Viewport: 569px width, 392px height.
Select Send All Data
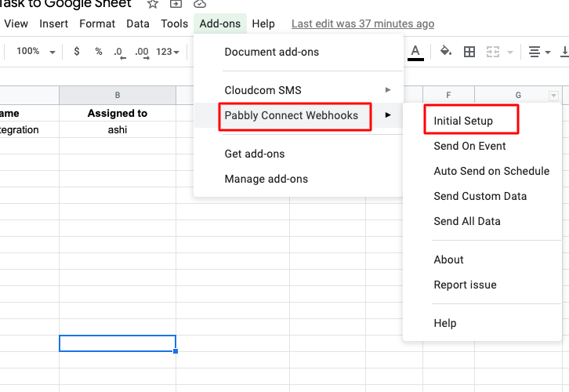click(482, 221)
